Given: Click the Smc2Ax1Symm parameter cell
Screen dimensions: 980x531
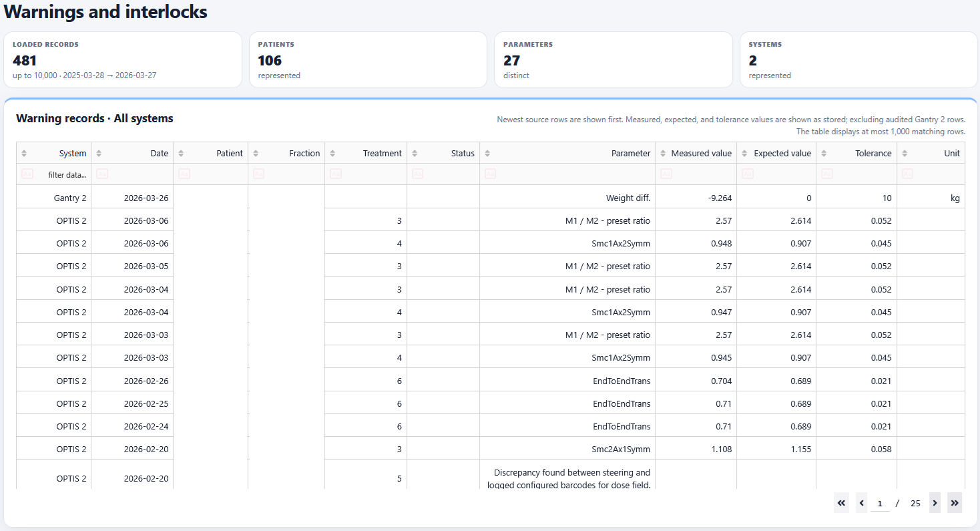Looking at the screenshot, I should tap(567, 449).
